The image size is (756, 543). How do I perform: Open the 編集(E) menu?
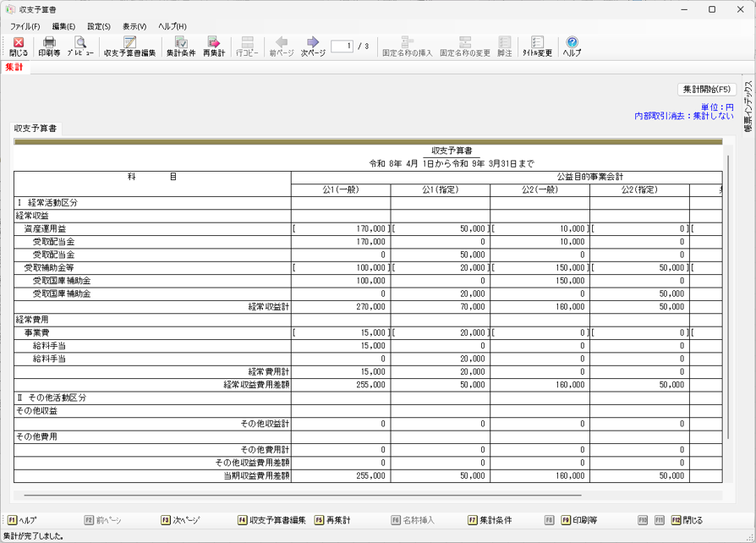(63, 26)
